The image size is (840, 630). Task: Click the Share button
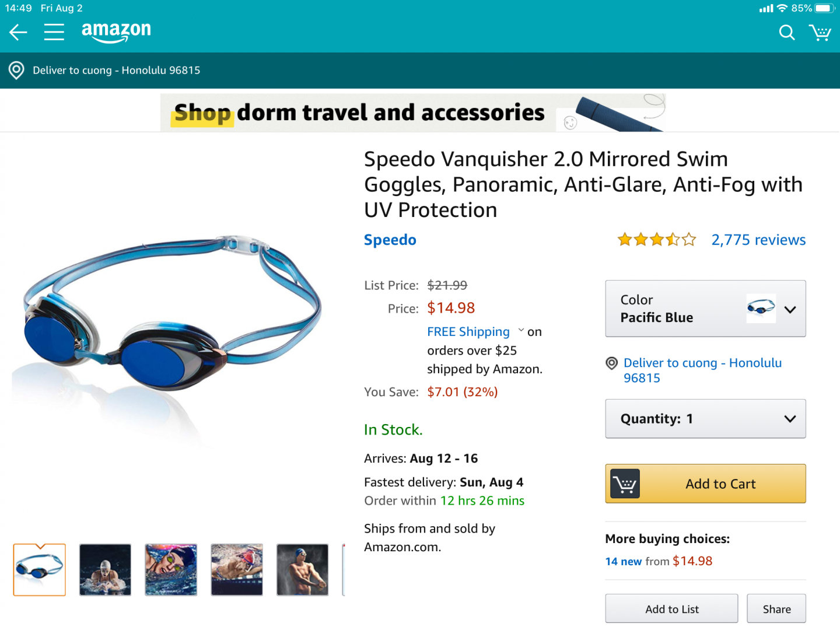click(776, 609)
